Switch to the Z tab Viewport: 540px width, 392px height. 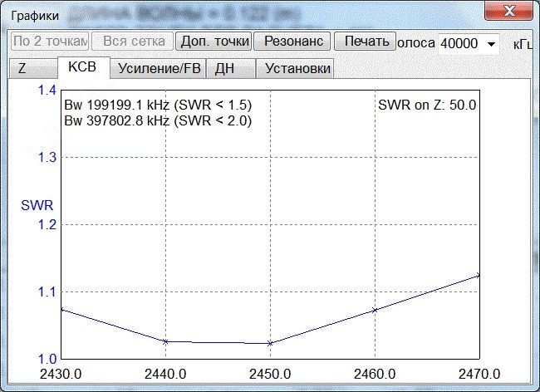[x=32, y=68]
